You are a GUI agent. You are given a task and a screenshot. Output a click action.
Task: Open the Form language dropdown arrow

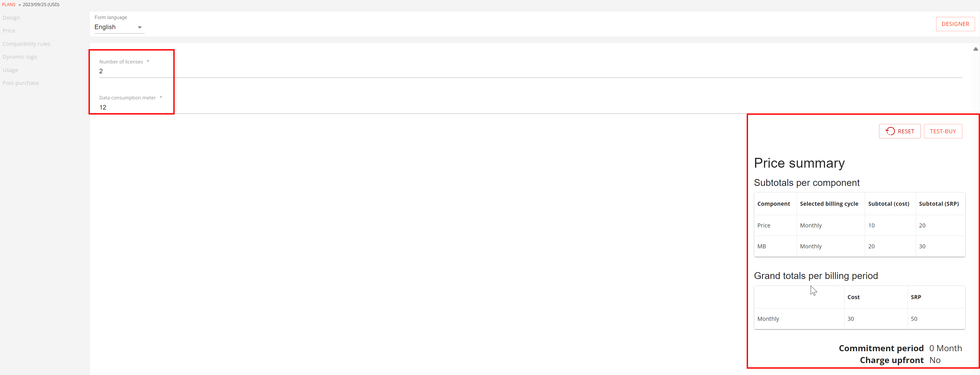click(x=140, y=28)
